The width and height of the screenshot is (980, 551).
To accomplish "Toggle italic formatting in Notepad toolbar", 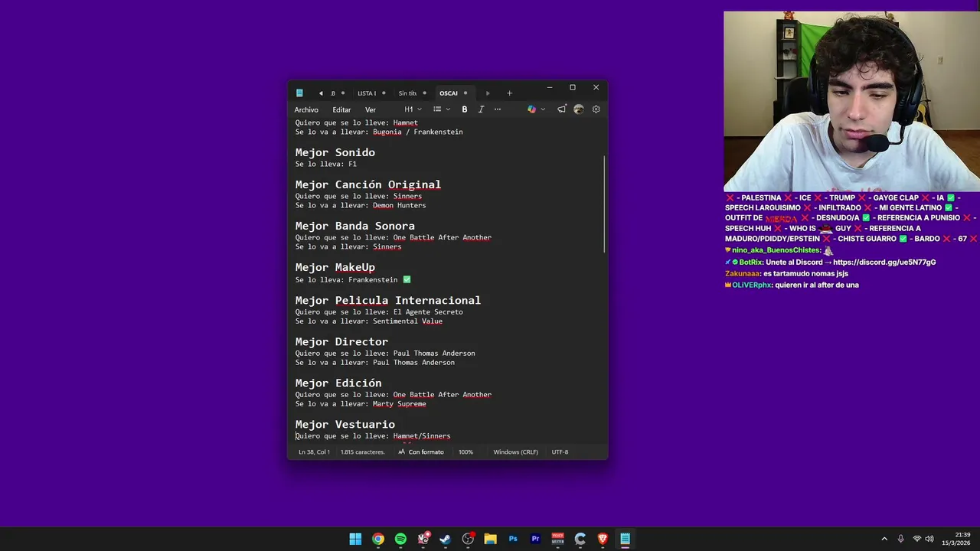I will (481, 109).
